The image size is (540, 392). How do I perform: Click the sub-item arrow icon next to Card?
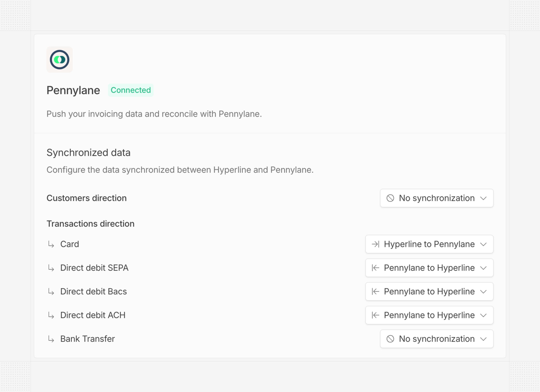[51, 244]
